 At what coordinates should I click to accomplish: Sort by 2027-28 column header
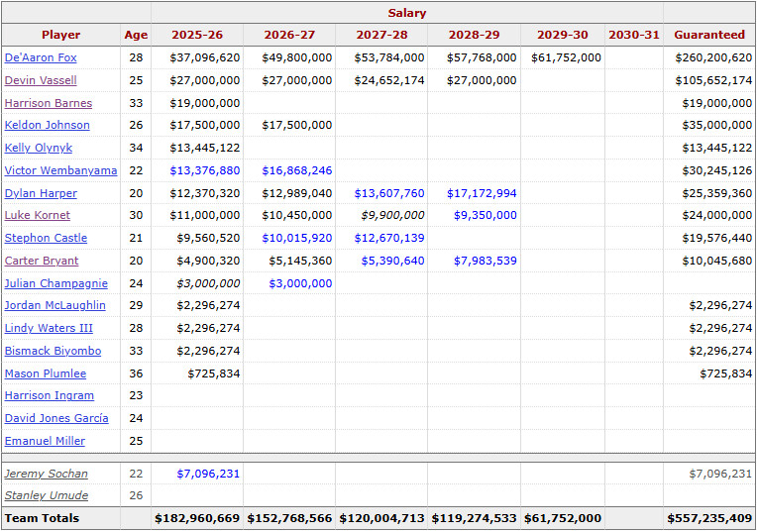click(x=381, y=35)
